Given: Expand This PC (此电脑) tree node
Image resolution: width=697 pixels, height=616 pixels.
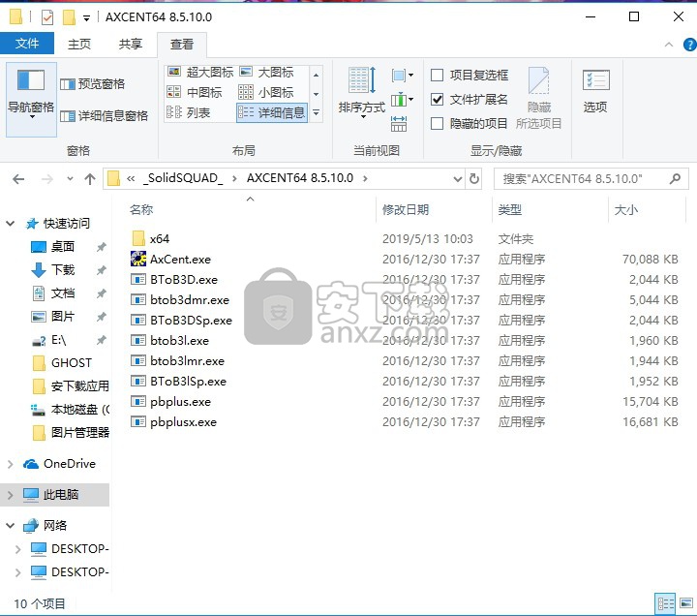Looking at the screenshot, I should pos(11,495).
